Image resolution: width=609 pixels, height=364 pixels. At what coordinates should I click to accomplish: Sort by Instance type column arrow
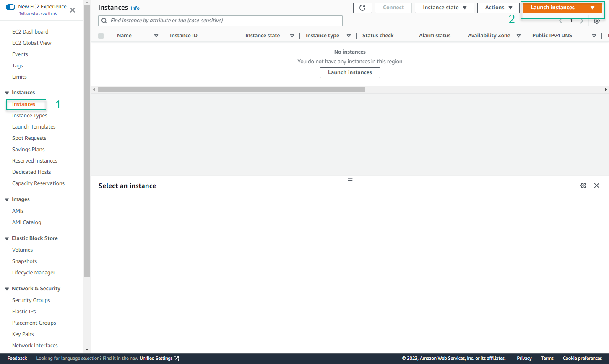349,36
